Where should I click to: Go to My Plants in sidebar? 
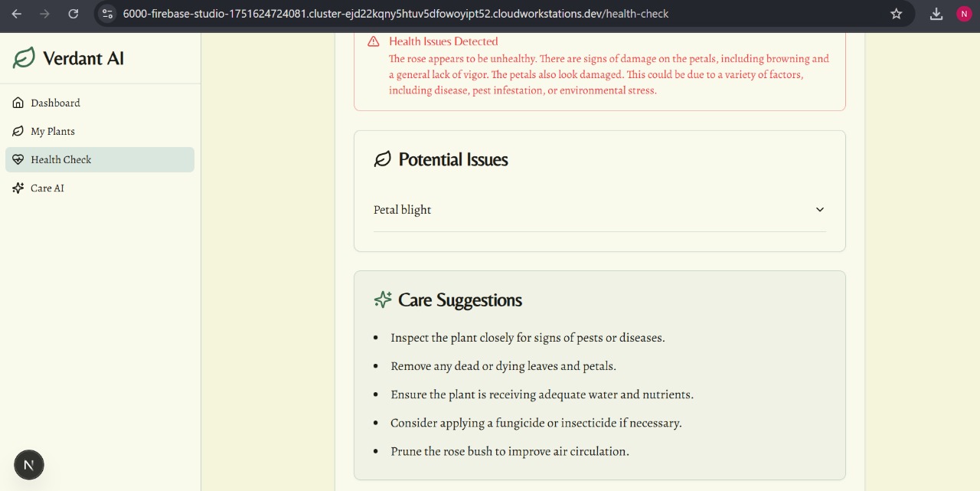(53, 131)
